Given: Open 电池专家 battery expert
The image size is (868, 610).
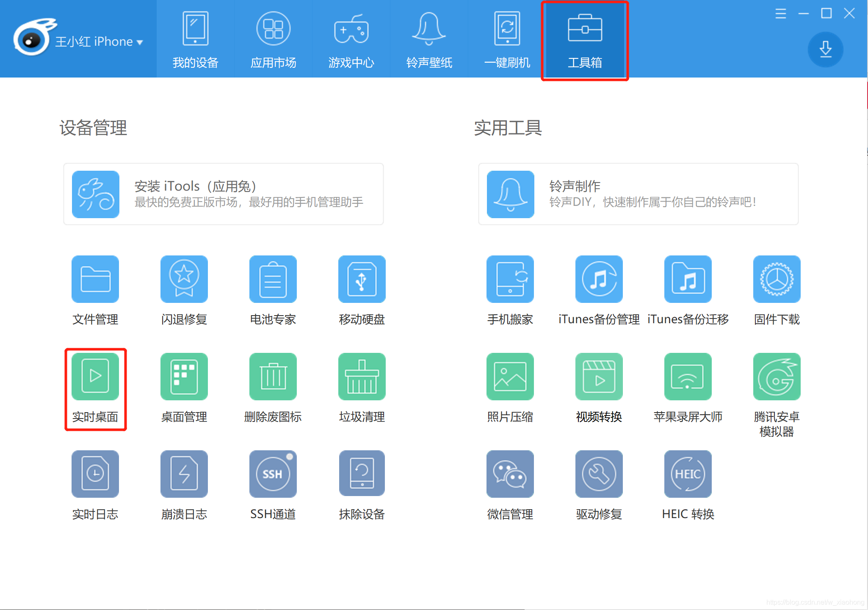Looking at the screenshot, I should coord(273,280).
